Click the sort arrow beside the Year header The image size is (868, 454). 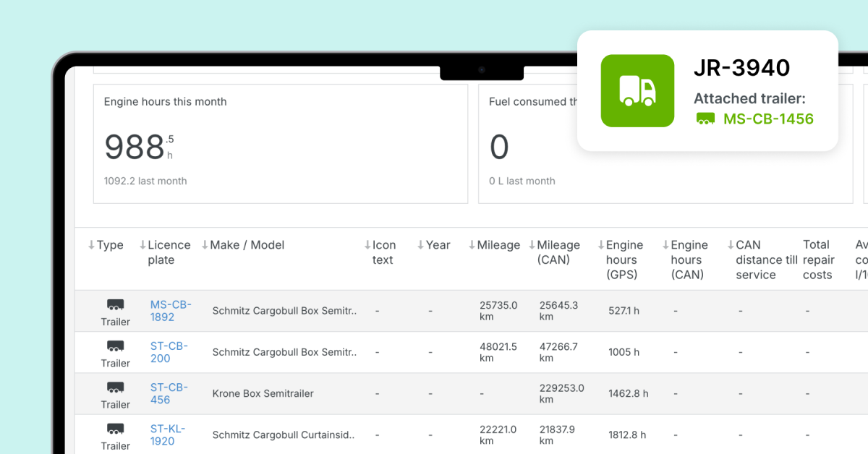(x=422, y=245)
